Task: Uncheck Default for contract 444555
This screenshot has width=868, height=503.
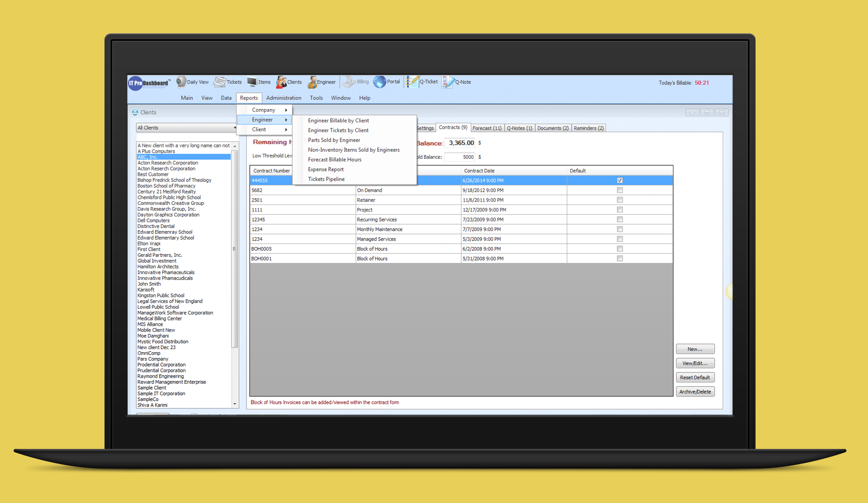Action: (x=620, y=180)
